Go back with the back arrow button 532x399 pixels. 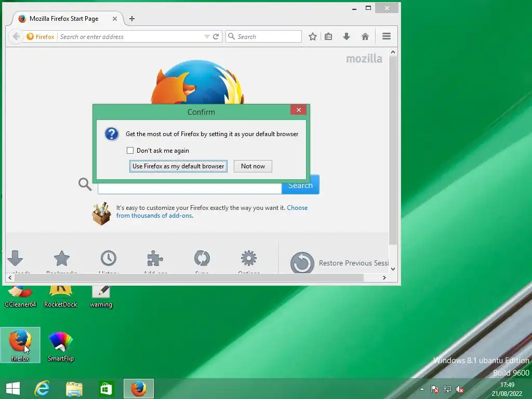click(x=16, y=36)
